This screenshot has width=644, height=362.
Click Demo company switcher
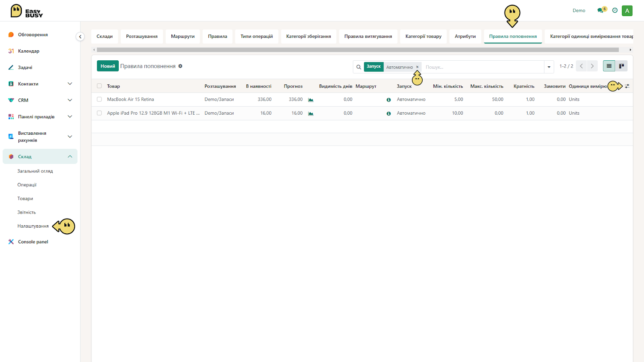[x=579, y=10]
